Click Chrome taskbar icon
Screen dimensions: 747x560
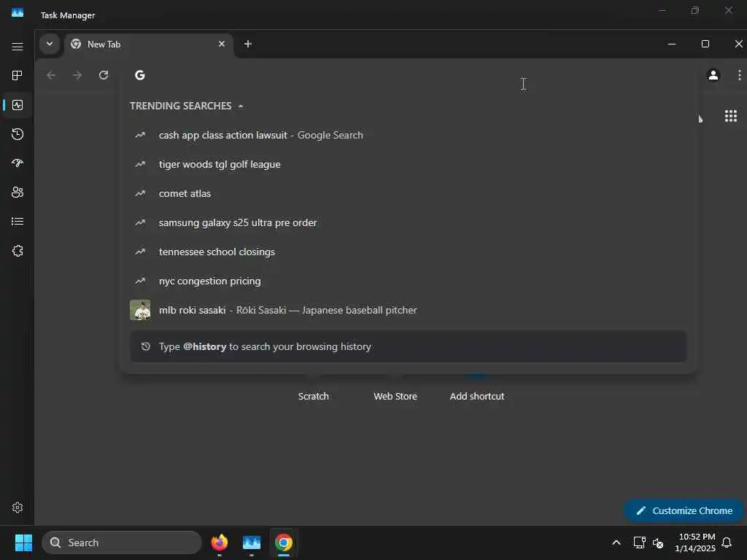coord(284,542)
